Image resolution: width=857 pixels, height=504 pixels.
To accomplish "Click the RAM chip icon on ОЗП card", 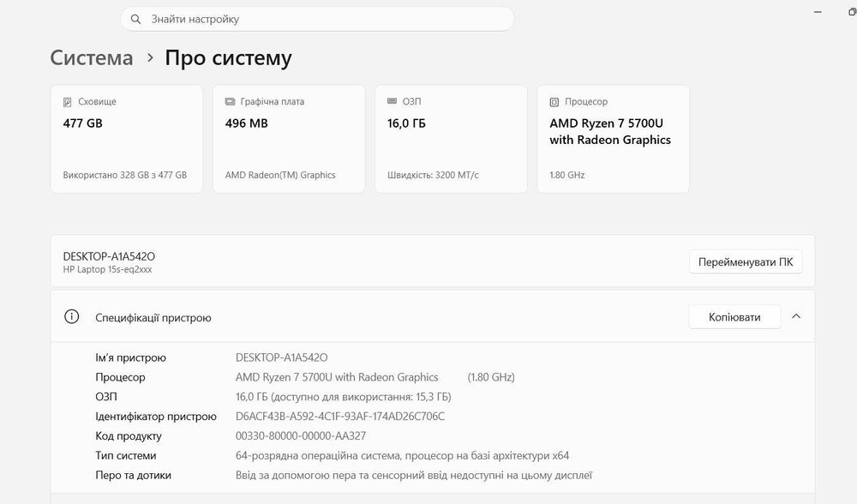I will 392,101.
